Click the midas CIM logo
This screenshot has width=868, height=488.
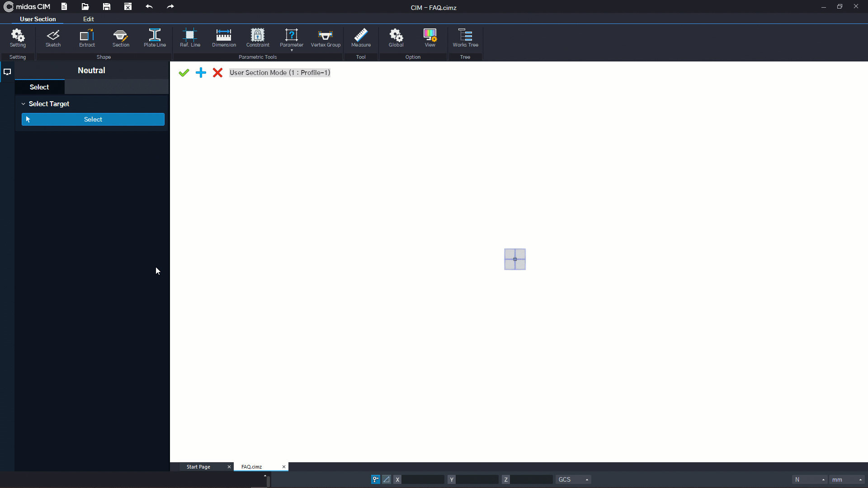point(27,7)
